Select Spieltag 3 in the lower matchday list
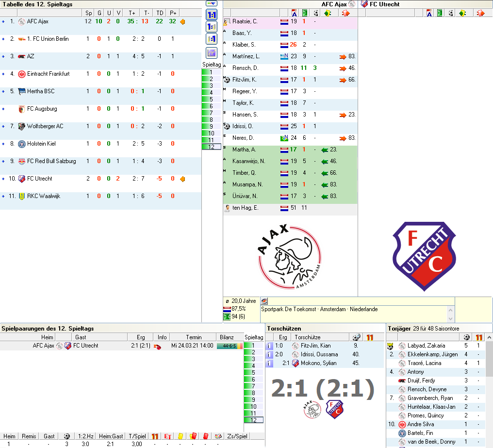The image size is (493, 448). (253, 359)
